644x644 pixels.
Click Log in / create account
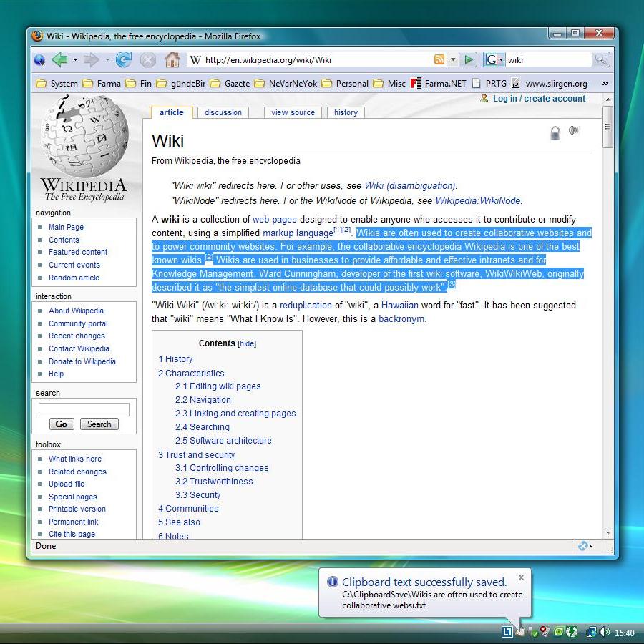(x=539, y=99)
